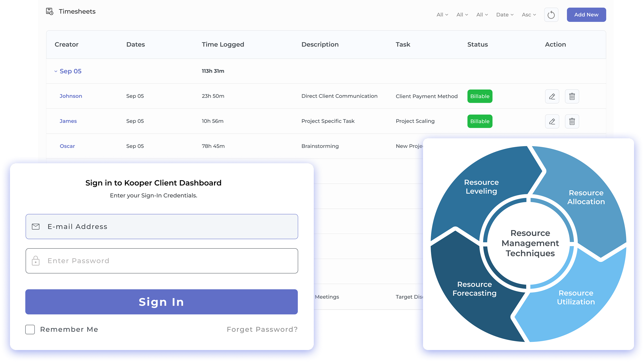Click the Description column header
Viewport: 644px width, 362px height.
(320, 44)
